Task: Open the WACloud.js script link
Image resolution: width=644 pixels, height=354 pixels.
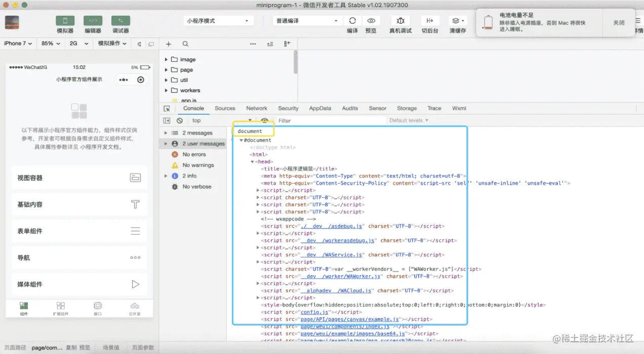Action: pos(336,291)
